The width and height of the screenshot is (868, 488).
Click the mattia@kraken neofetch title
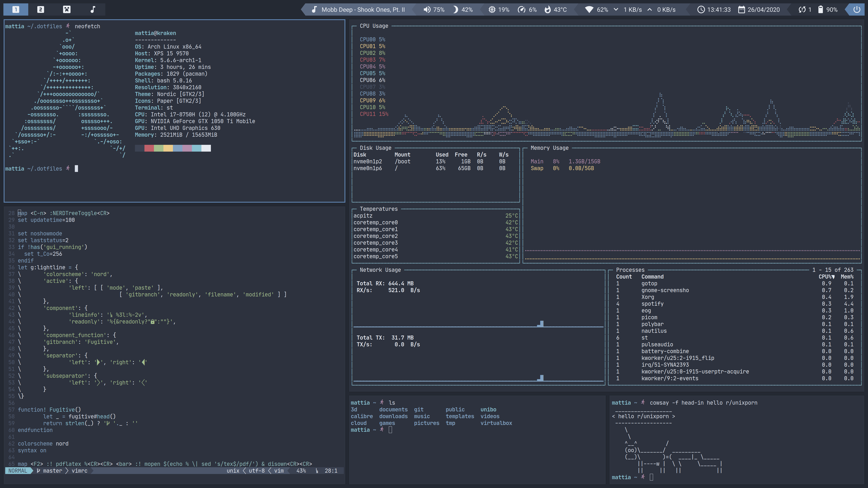click(155, 33)
